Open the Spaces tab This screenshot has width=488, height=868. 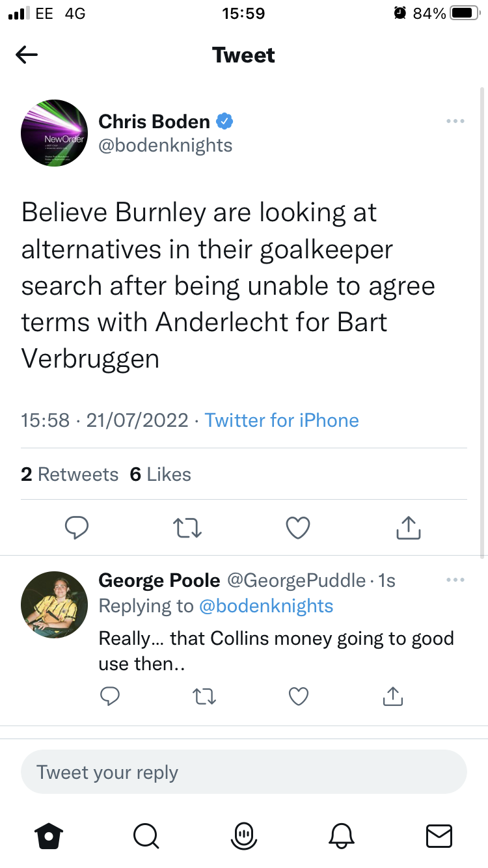coord(243,835)
